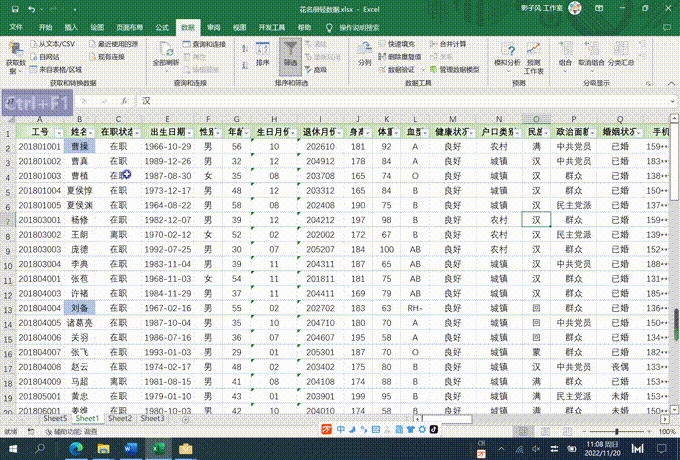
Task: Click zoom out minus button
Action: point(584,431)
